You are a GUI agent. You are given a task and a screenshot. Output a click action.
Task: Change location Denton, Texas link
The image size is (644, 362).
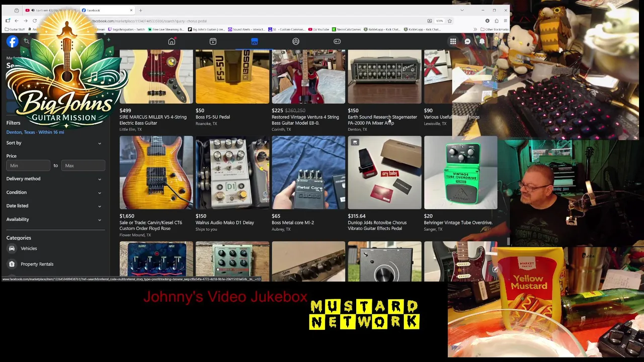pyautogui.click(x=35, y=132)
